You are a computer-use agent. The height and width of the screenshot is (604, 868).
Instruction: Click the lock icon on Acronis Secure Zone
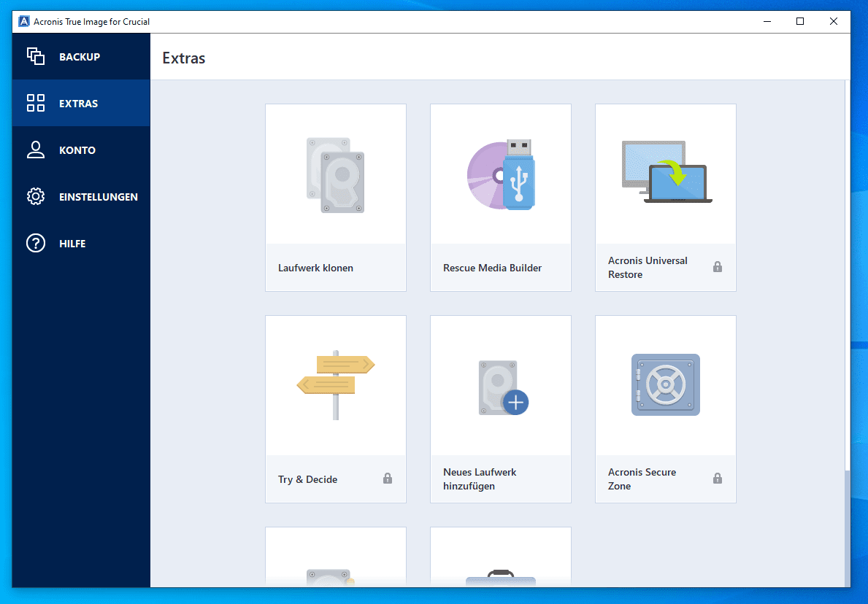point(718,478)
